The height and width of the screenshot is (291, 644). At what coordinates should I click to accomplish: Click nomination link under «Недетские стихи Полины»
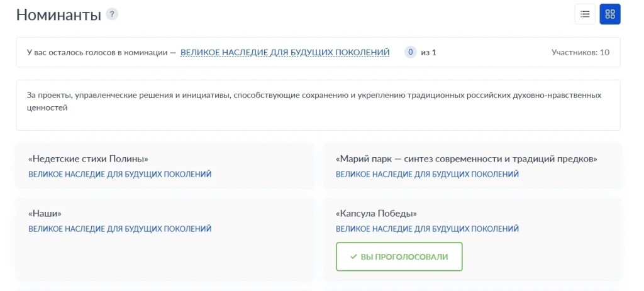(120, 175)
